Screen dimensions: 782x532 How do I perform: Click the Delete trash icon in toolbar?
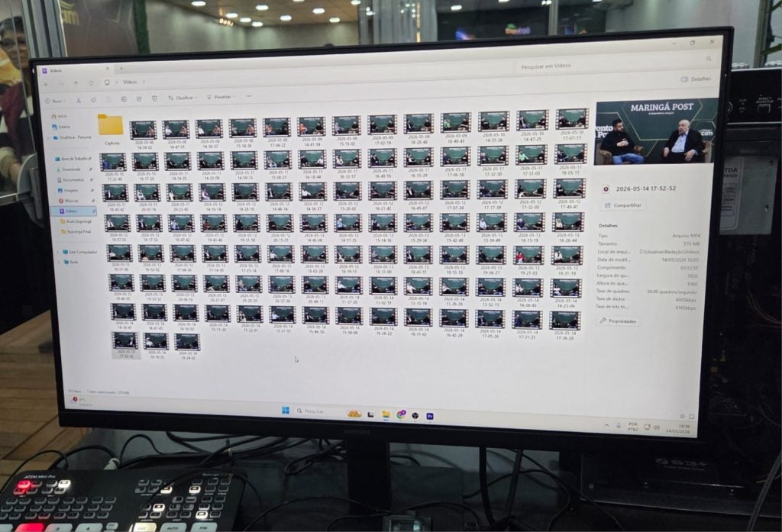[x=154, y=98]
